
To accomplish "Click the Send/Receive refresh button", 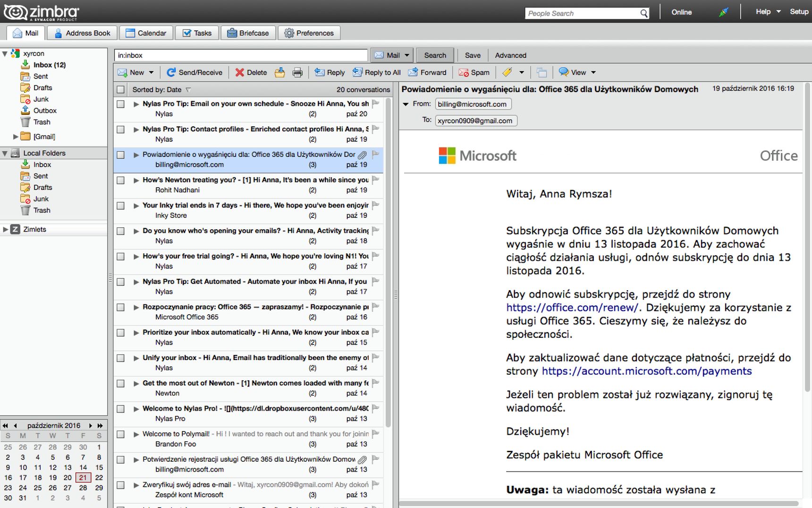I will 195,72.
